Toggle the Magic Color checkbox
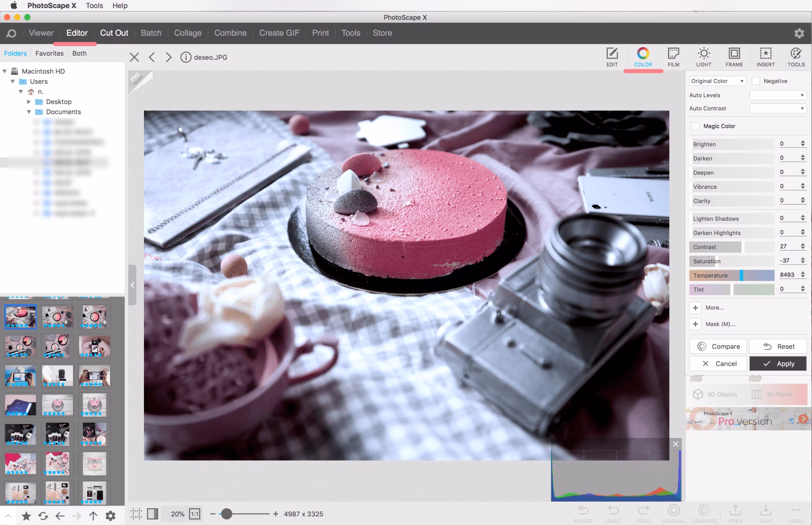 pyautogui.click(x=695, y=126)
